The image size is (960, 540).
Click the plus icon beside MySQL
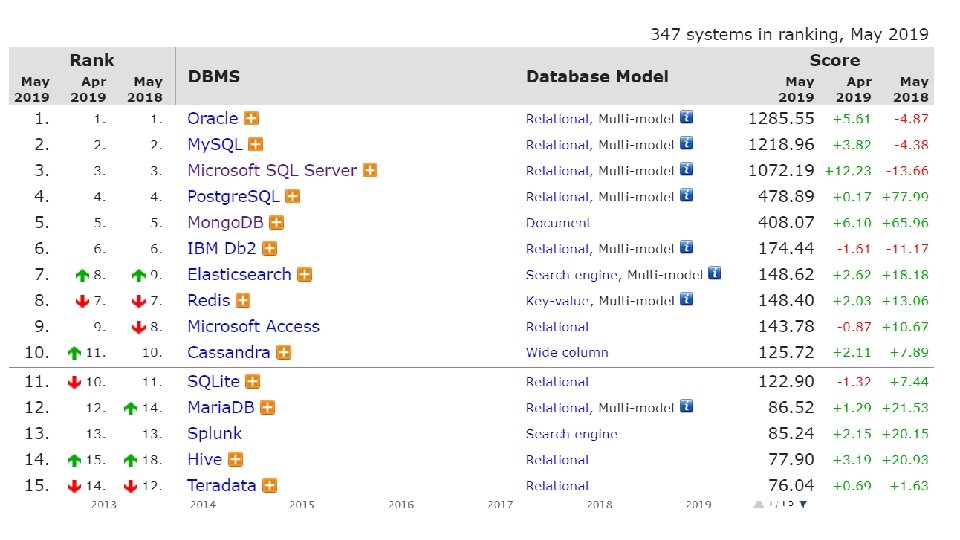[256, 144]
